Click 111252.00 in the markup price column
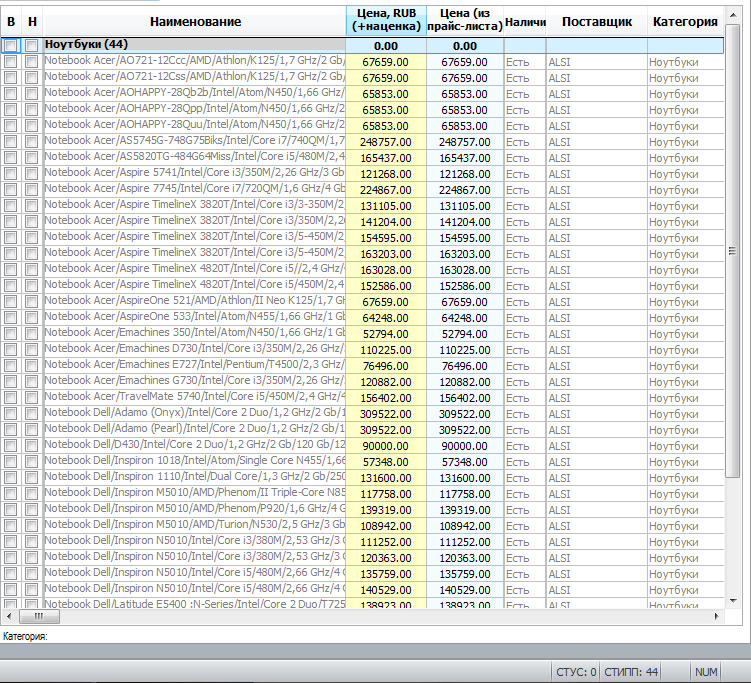 386,542
